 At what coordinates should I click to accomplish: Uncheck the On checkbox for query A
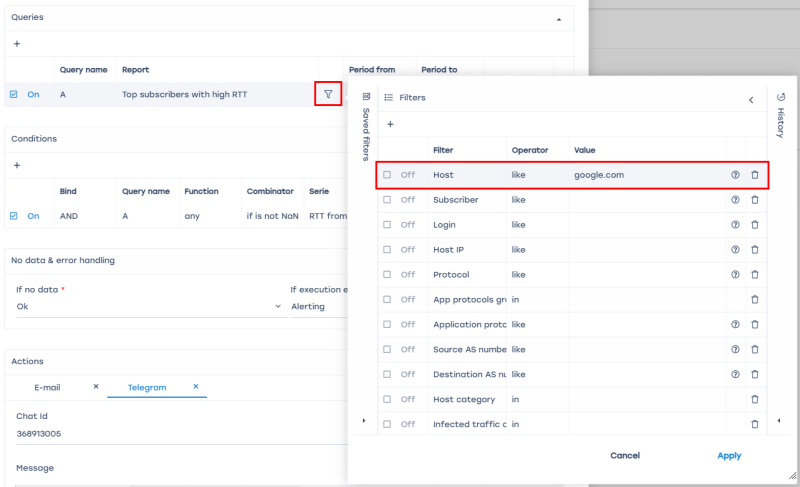(14, 95)
